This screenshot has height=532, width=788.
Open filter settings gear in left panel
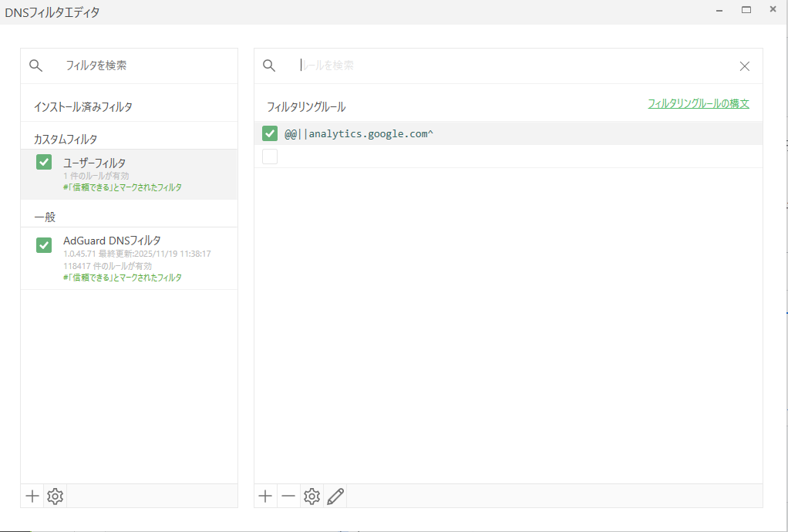coord(55,497)
